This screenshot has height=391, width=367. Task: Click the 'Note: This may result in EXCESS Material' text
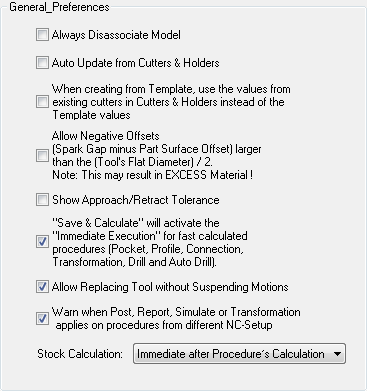(x=152, y=175)
